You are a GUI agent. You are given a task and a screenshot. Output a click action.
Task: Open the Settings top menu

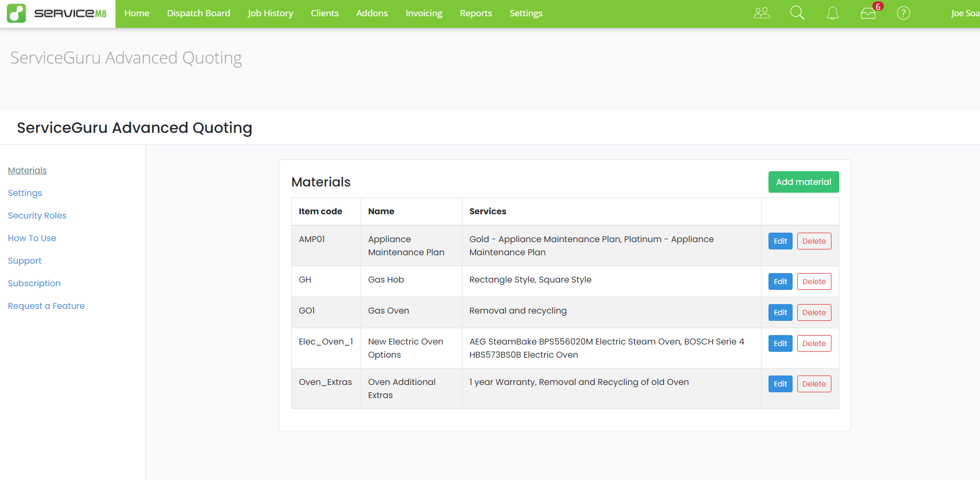point(526,13)
